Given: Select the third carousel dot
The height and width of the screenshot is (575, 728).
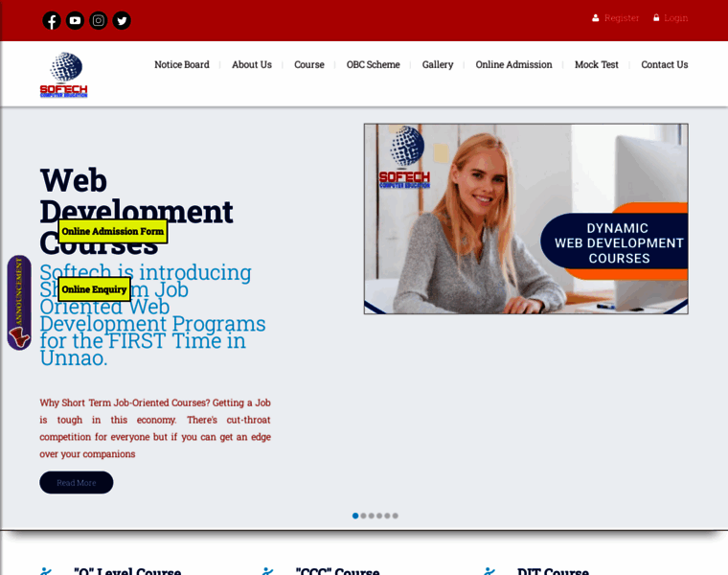Looking at the screenshot, I should coord(372,516).
